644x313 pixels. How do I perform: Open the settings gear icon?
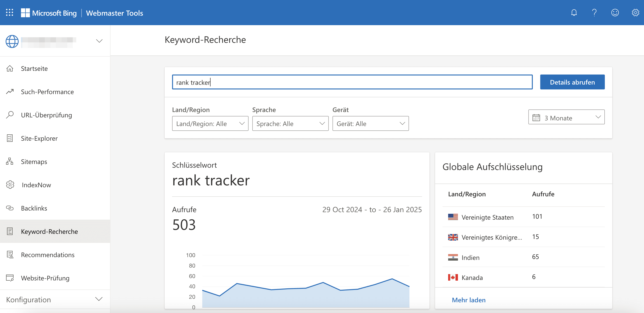[635, 13]
